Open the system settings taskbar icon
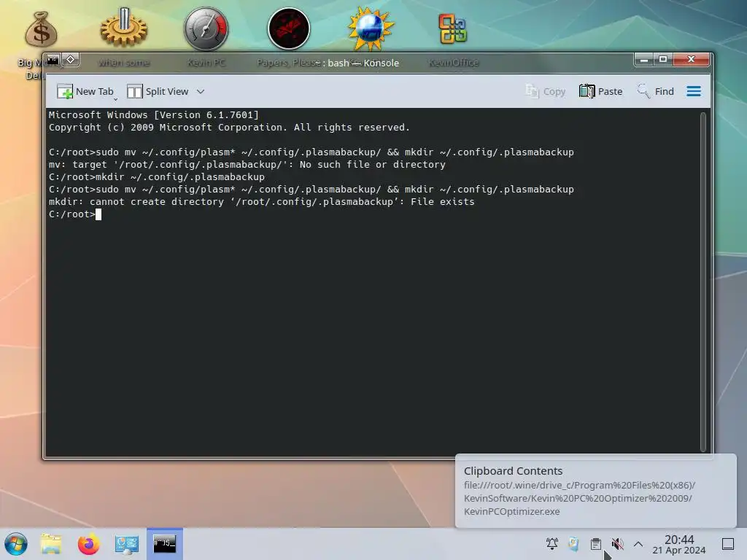The width and height of the screenshot is (747, 560). [127, 544]
